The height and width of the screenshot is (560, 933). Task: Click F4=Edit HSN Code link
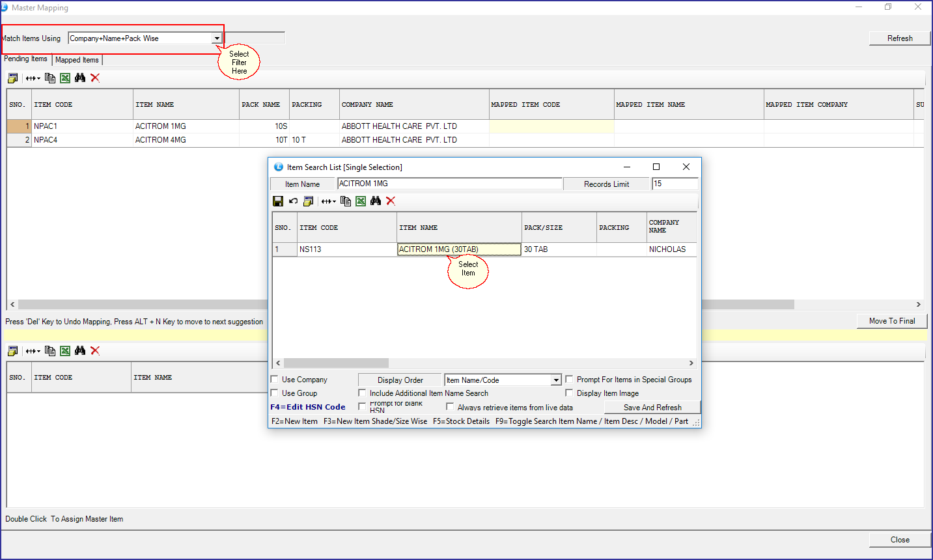point(308,407)
